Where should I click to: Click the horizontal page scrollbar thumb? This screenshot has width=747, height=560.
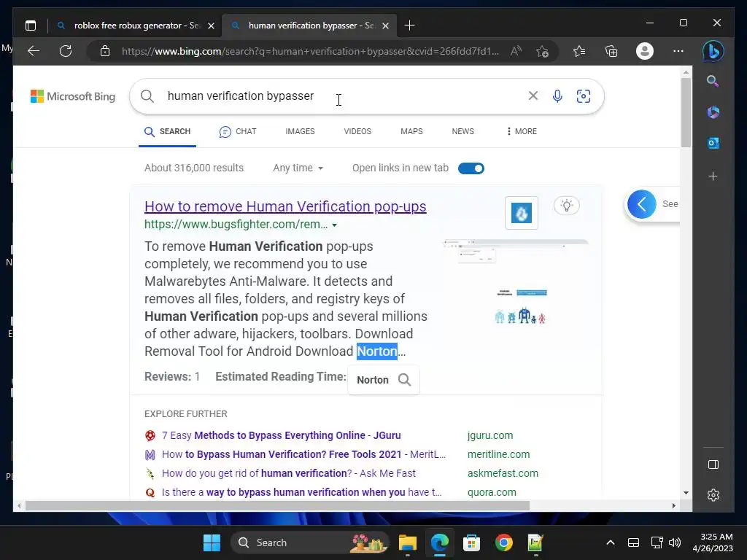point(277,506)
